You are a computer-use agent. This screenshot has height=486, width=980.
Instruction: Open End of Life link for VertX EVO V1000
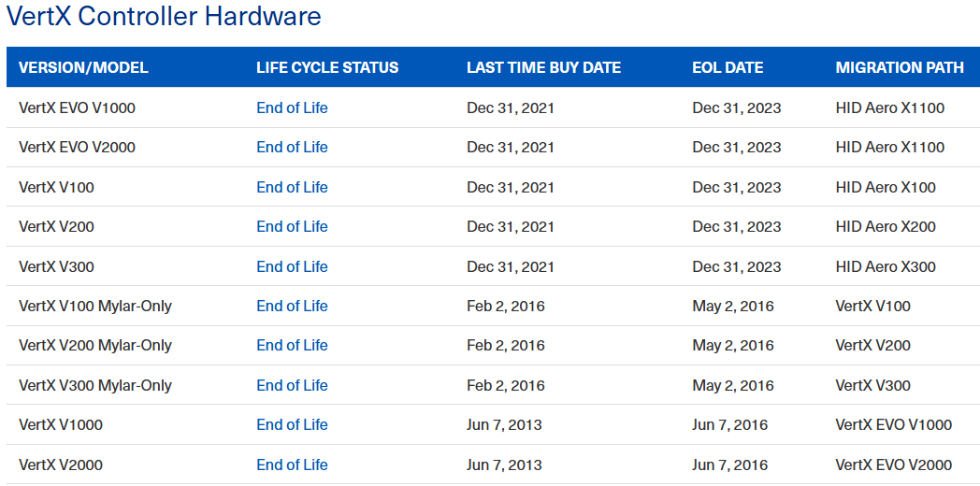pyautogui.click(x=292, y=108)
